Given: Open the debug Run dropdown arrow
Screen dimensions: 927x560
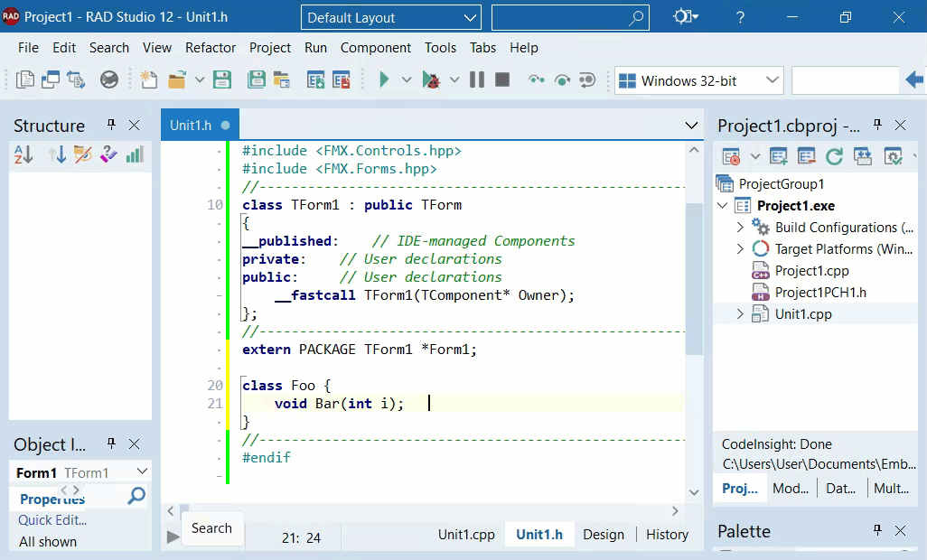Looking at the screenshot, I should pos(454,79).
